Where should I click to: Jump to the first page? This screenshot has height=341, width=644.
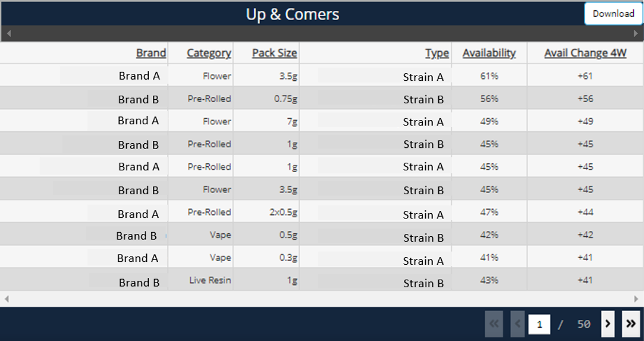(x=494, y=324)
